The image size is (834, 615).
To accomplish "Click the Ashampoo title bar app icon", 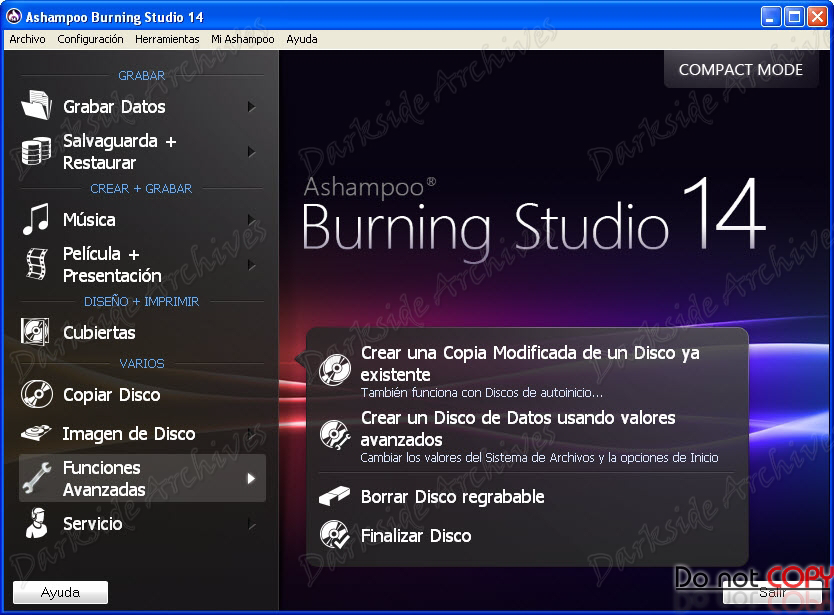I will (x=13, y=16).
